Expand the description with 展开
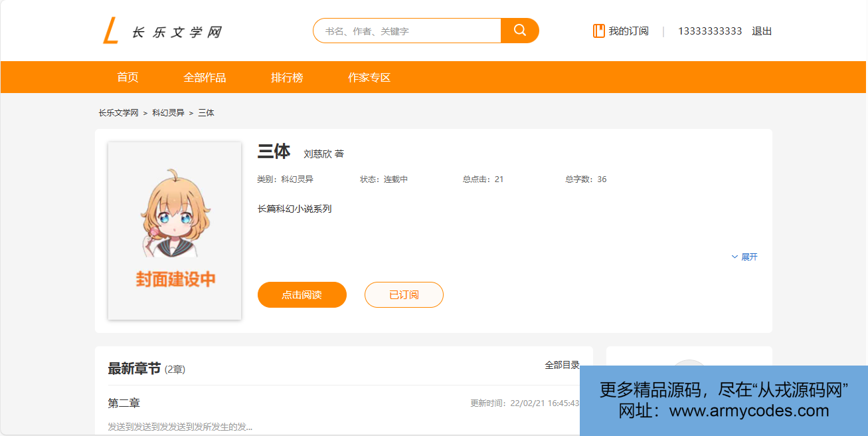This screenshot has height=436, width=868. pyautogui.click(x=744, y=257)
